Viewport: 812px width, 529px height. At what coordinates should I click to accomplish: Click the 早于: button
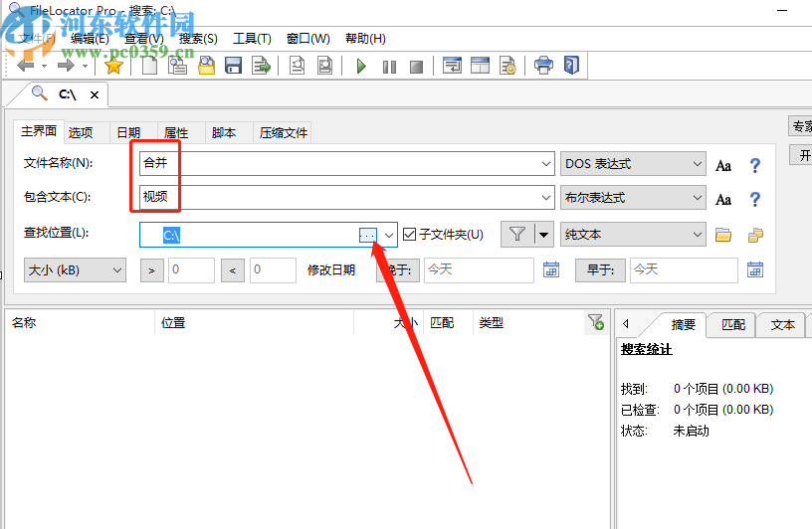pos(600,270)
